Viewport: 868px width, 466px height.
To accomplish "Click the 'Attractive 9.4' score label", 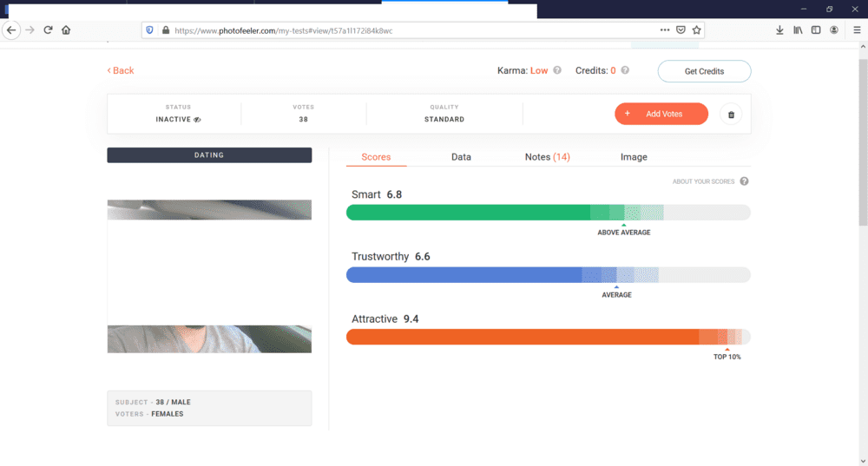I will pyautogui.click(x=385, y=318).
